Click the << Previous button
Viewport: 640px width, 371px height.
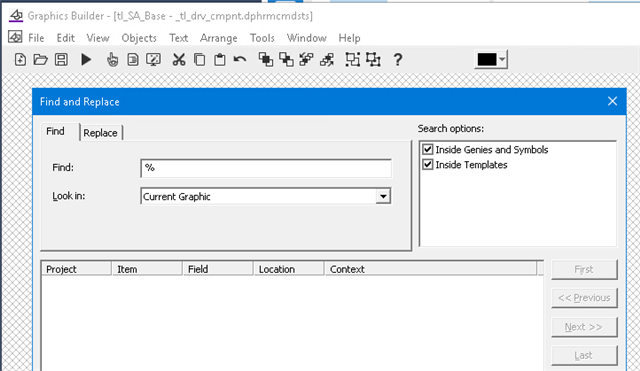click(584, 298)
